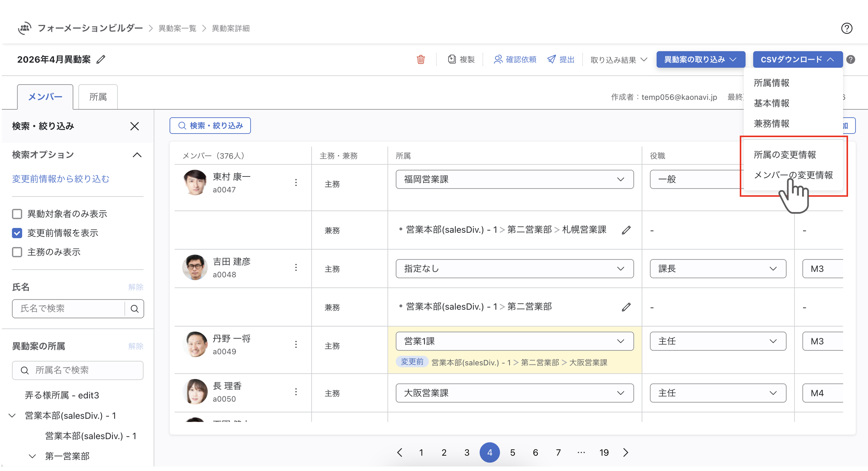Image resolution: width=868 pixels, height=471 pixels.
Task: Click 変更前情報から絞り込む link
Action: tap(61, 179)
